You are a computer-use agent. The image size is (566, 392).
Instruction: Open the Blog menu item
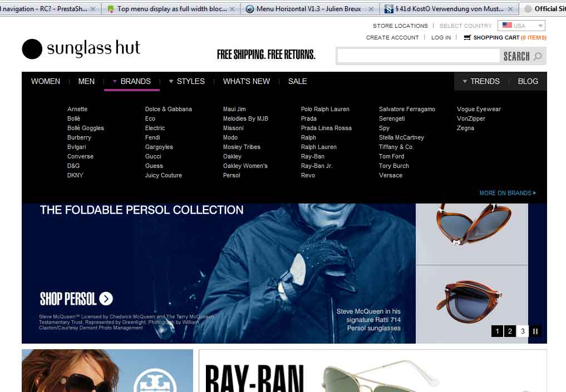click(x=528, y=82)
